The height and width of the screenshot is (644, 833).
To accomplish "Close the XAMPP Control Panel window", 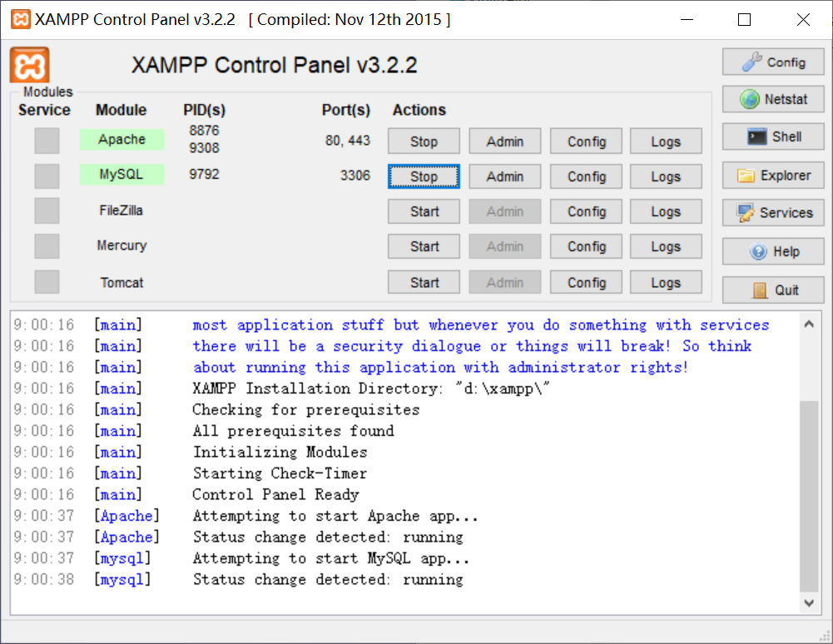I will tap(803, 20).
